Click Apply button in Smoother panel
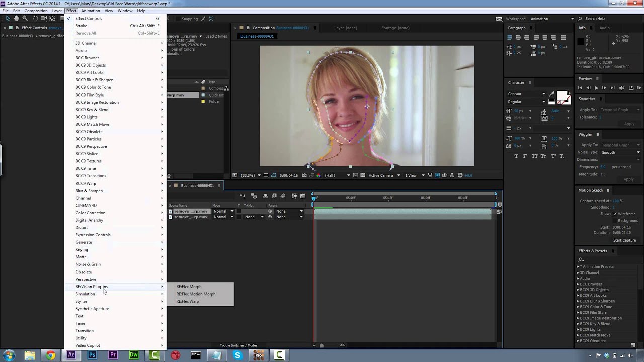The width and height of the screenshot is (644, 362). click(629, 124)
